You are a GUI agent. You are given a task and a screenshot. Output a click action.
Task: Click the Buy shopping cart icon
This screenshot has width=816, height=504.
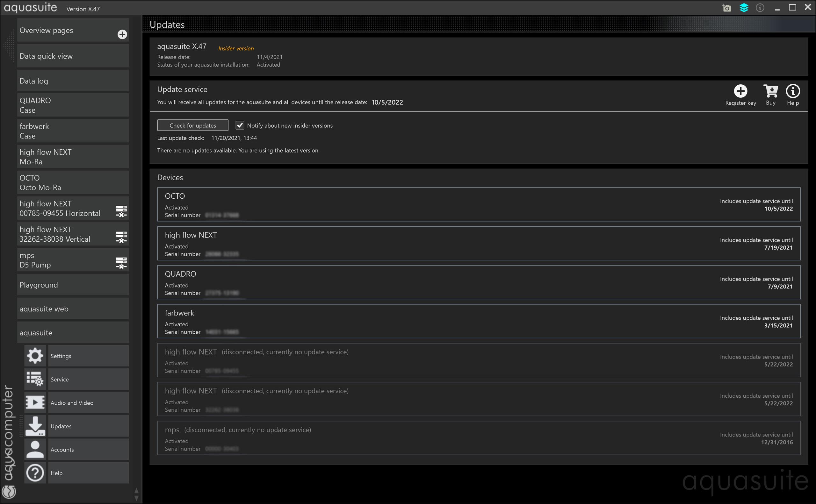point(771,91)
